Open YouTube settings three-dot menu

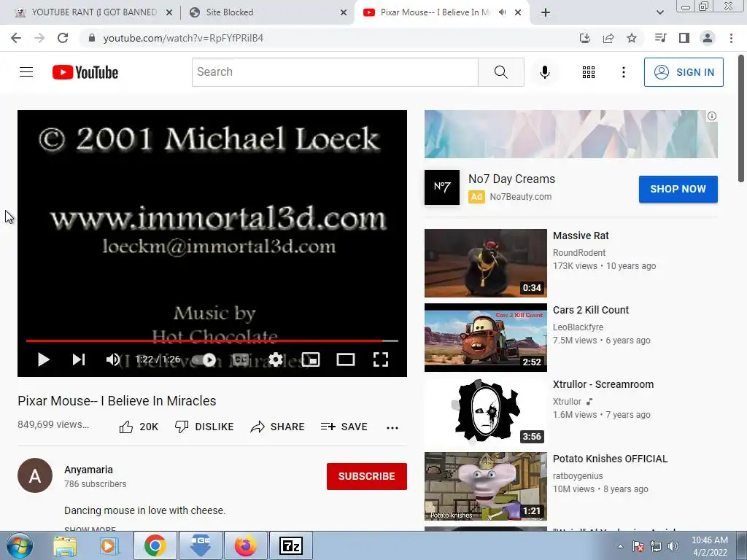click(623, 72)
